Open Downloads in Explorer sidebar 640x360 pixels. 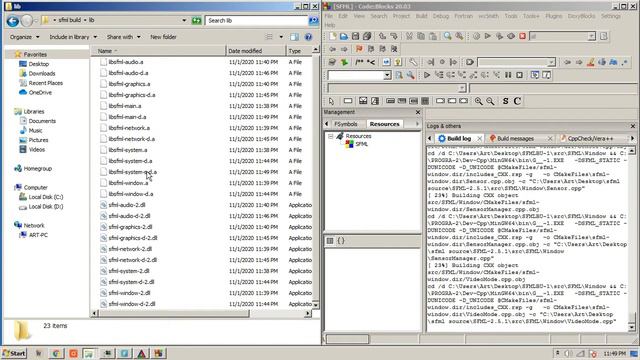[x=42, y=73]
